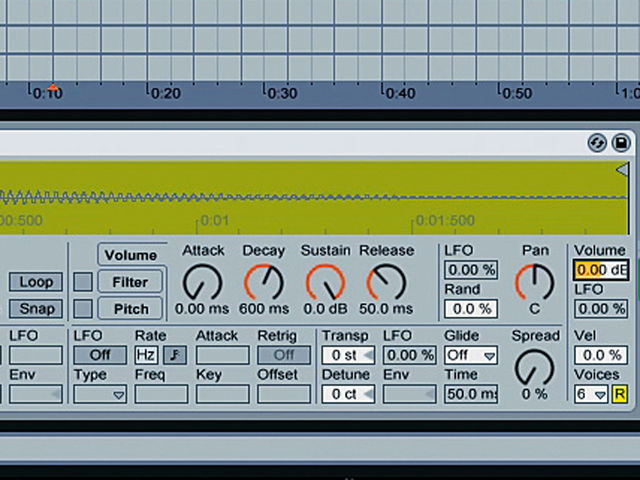Click the Sustain knob

(x=325, y=282)
